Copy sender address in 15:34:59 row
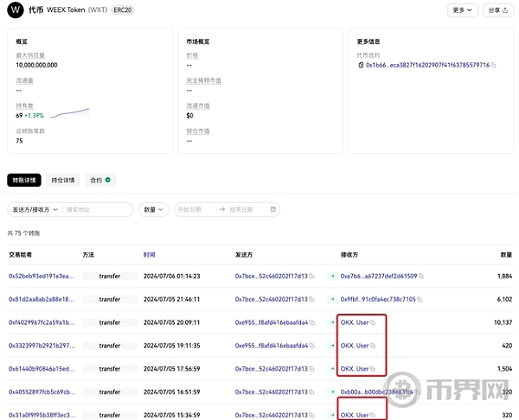 (x=311, y=415)
